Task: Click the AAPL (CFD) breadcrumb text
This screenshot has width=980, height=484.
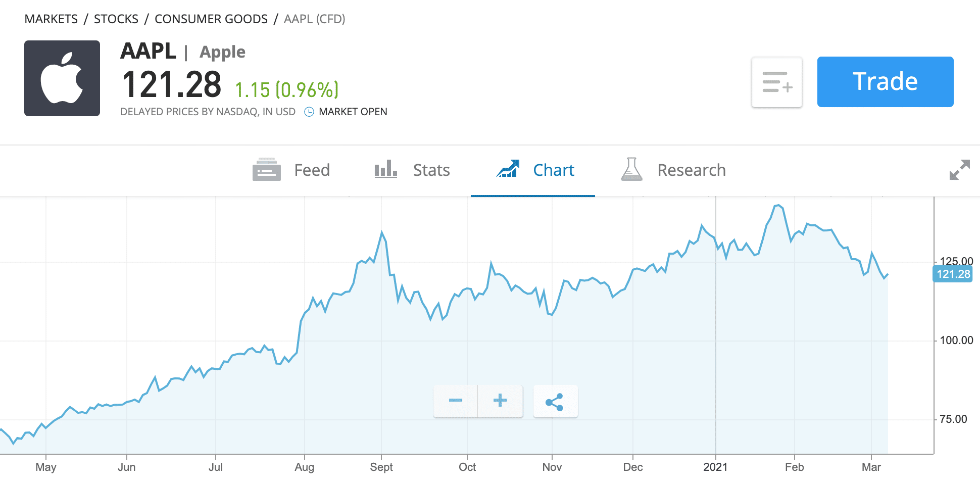Action: (314, 19)
